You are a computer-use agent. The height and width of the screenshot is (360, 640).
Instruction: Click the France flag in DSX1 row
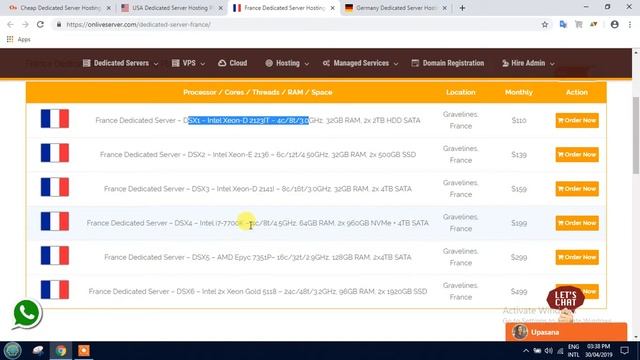point(55,119)
